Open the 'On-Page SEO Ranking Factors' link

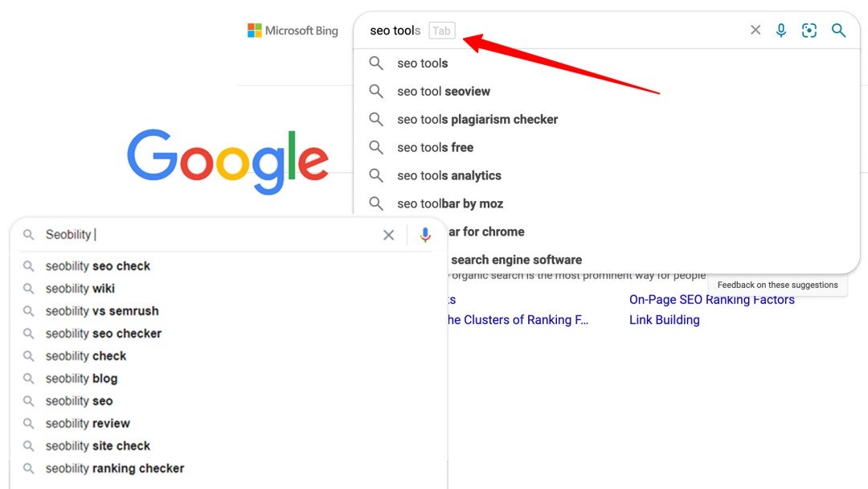(x=711, y=299)
